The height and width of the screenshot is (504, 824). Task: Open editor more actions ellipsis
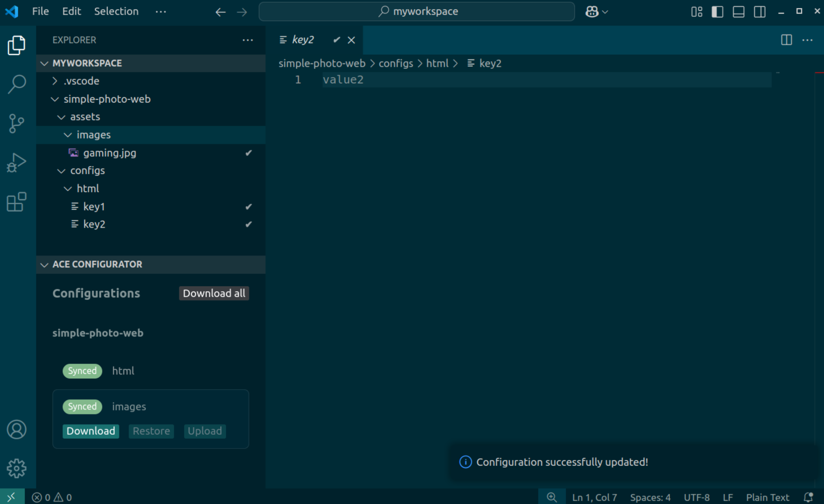click(x=807, y=40)
